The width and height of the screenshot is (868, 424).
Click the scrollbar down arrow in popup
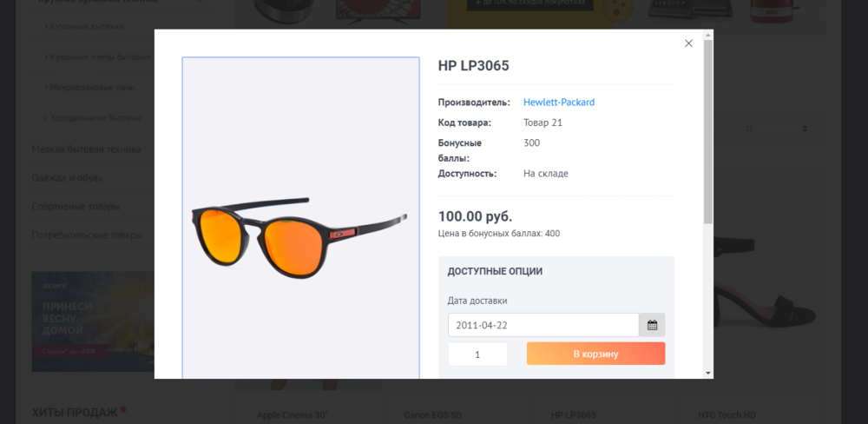pyautogui.click(x=708, y=373)
